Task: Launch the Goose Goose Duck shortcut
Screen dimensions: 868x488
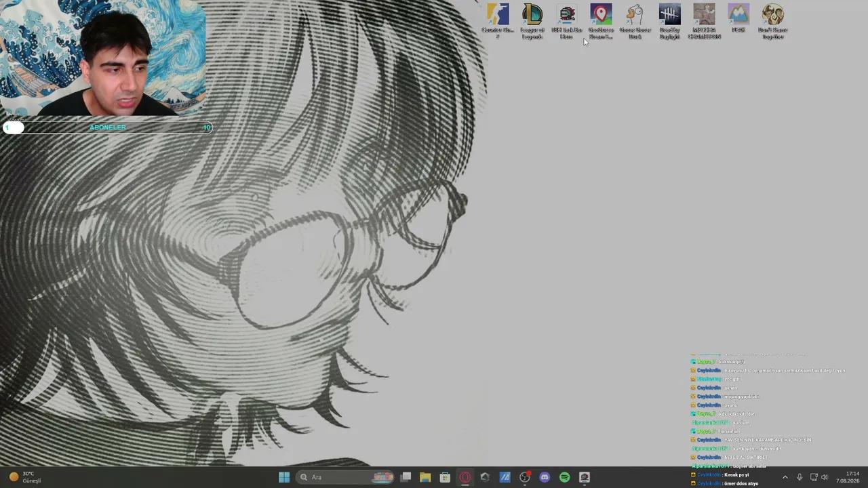Action: 635,21
